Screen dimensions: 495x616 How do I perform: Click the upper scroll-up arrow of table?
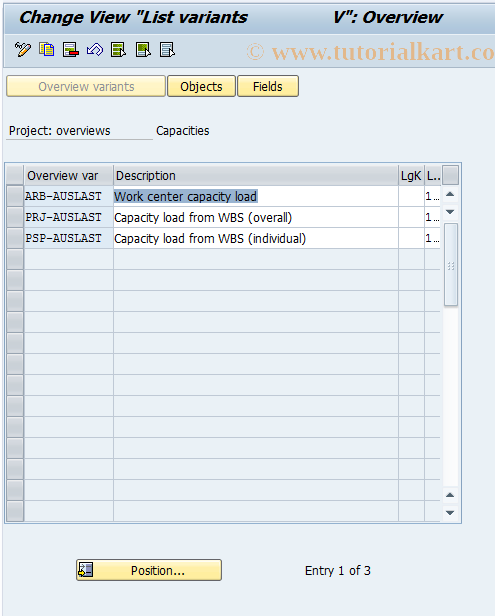coord(450,194)
